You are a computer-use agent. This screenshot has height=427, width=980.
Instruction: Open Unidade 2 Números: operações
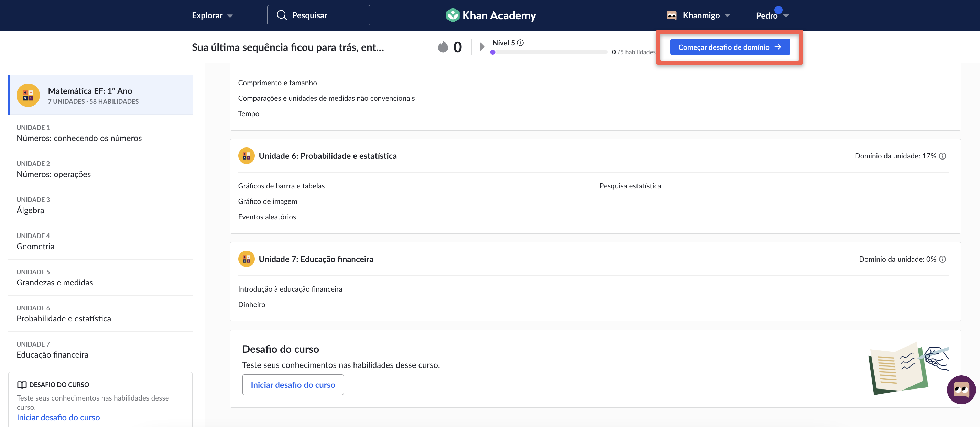pyautogui.click(x=100, y=169)
